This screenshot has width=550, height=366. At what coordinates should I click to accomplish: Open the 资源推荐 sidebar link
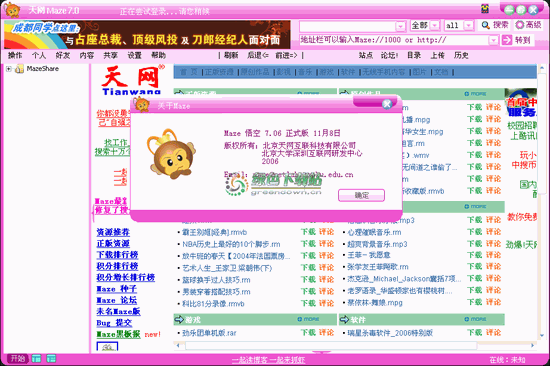pos(113,232)
